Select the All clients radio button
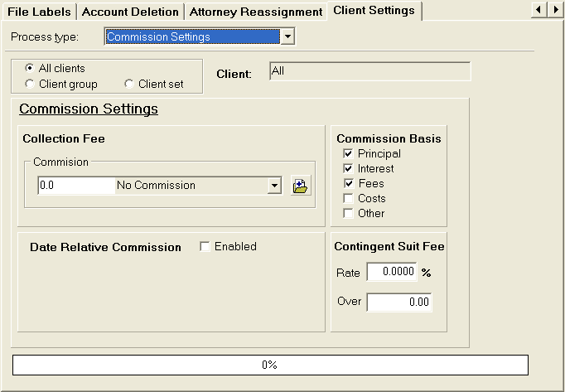This screenshot has width=565, height=392. [x=31, y=69]
